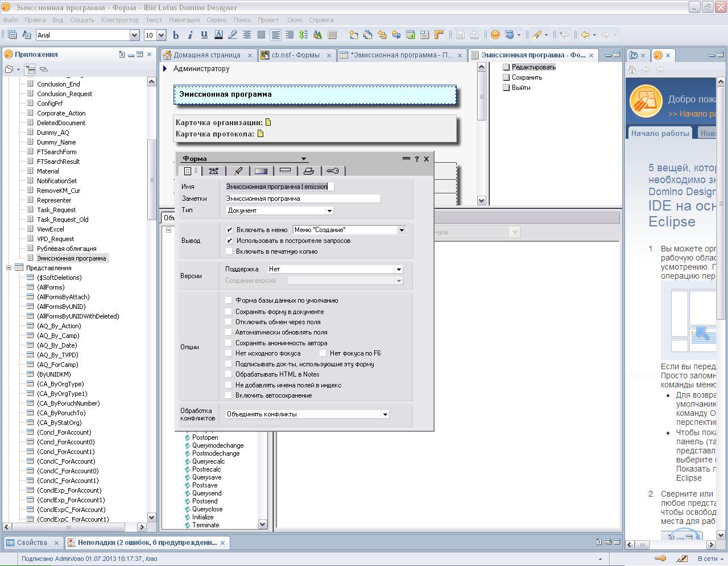
Task: Open the 'Тип' Документ dropdown
Action: 329,211
